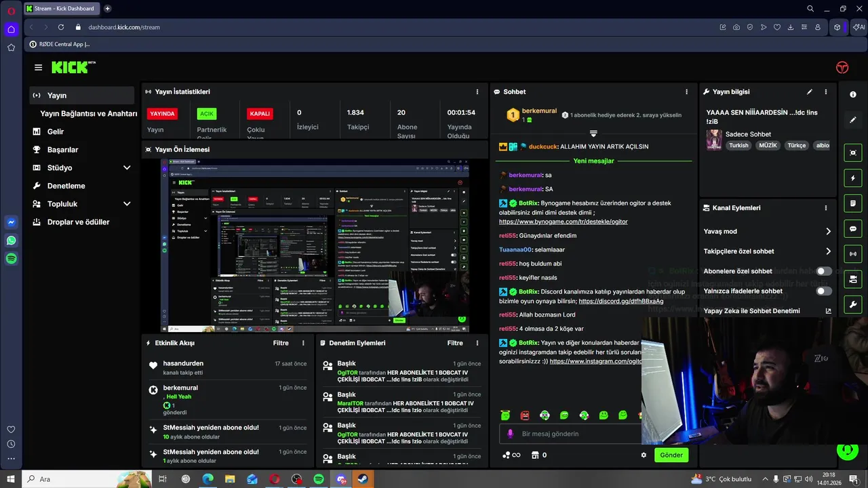The width and height of the screenshot is (868, 488).
Task: Click the stream preview thumbnail
Action: click(315, 245)
